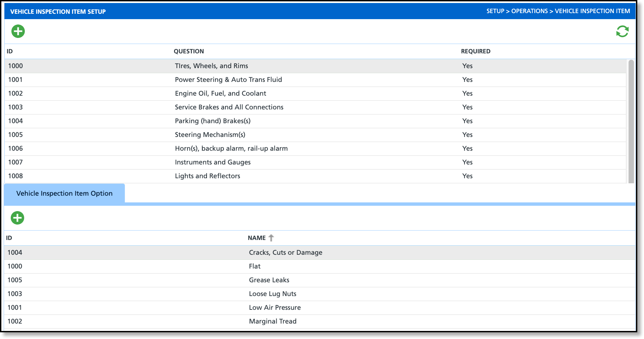
Task: Sort inspection items by ID column header
Action: click(10, 51)
